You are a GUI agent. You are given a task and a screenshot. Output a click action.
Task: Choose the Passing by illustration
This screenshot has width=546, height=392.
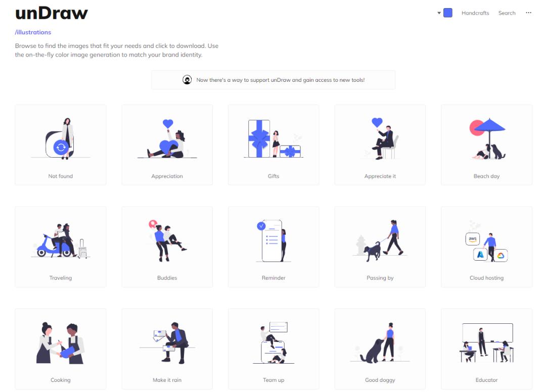[380, 247]
